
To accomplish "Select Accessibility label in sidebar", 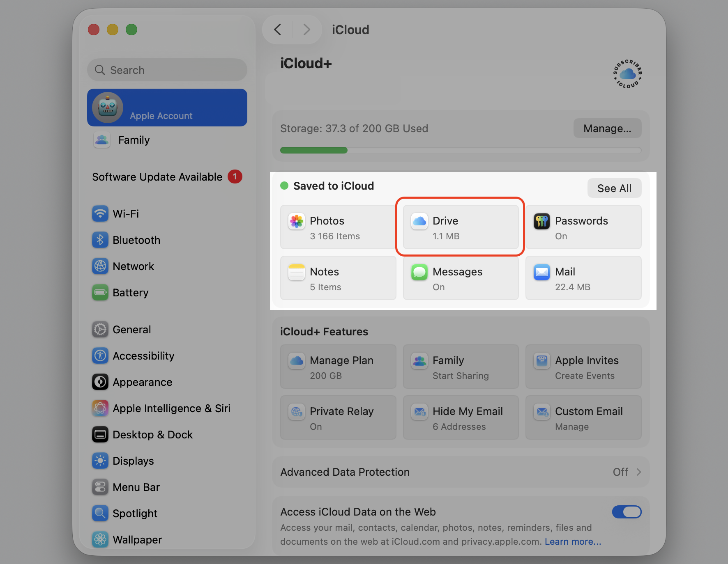I will point(143,355).
